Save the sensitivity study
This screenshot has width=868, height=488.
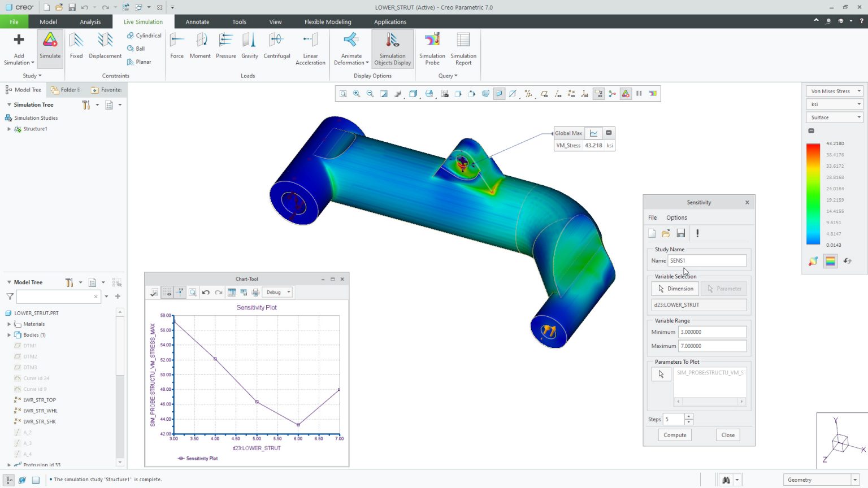tap(680, 233)
